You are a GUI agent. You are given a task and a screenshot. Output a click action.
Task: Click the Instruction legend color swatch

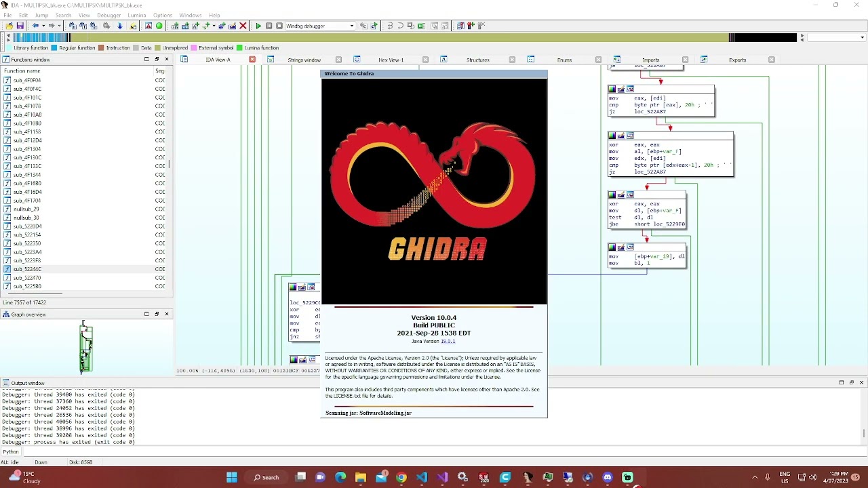[x=101, y=48]
